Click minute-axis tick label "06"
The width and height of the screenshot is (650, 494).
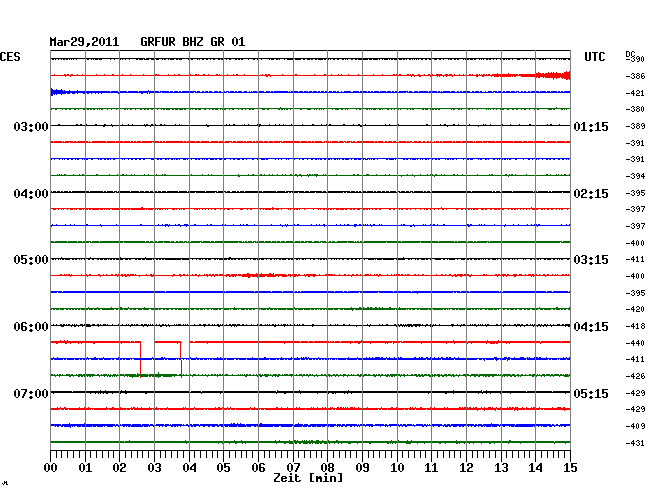[x=258, y=468]
